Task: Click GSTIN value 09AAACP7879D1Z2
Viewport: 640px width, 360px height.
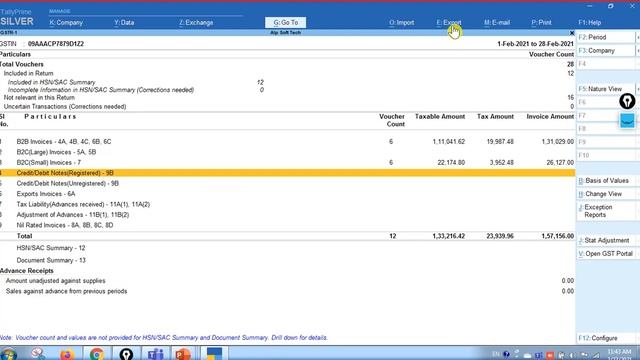Action: coord(56,44)
